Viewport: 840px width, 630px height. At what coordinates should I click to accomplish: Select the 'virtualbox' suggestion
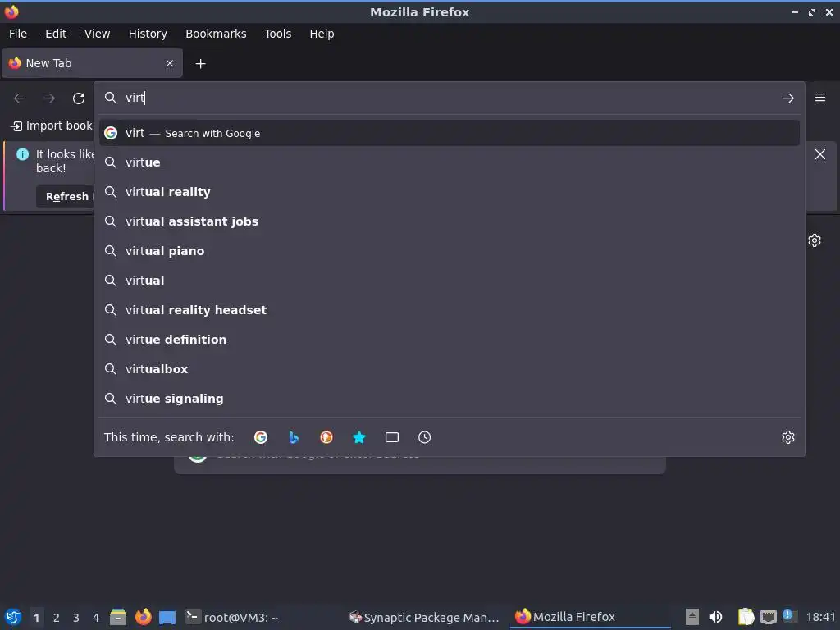click(x=449, y=368)
